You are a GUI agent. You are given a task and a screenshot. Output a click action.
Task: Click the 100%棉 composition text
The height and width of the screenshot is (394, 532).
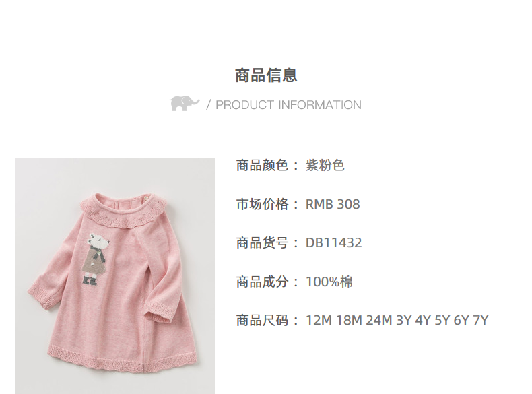pyautogui.click(x=329, y=282)
